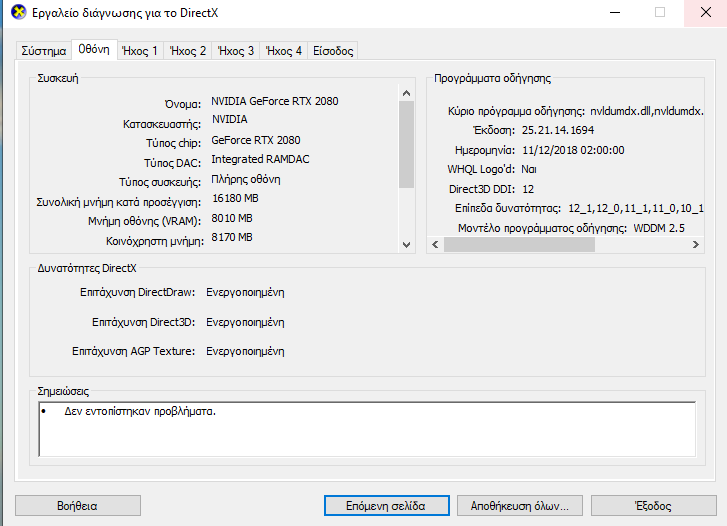Click Αποθήκευση όλων… button
Screen dimensions: 727x526
[519, 506]
